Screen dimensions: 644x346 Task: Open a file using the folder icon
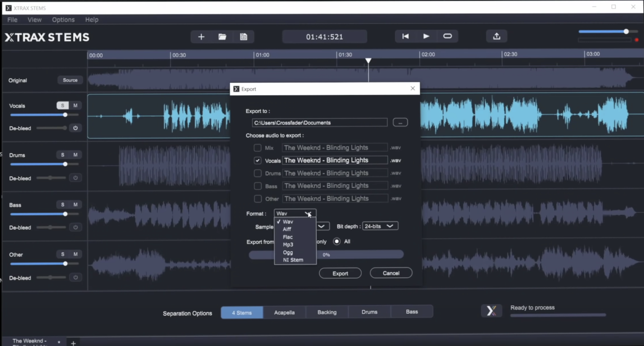(x=222, y=37)
